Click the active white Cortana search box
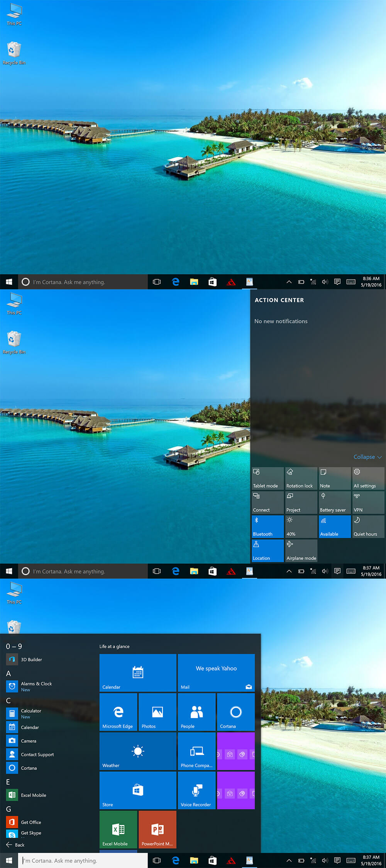Image resolution: width=386 pixels, height=868 pixels. tap(83, 861)
